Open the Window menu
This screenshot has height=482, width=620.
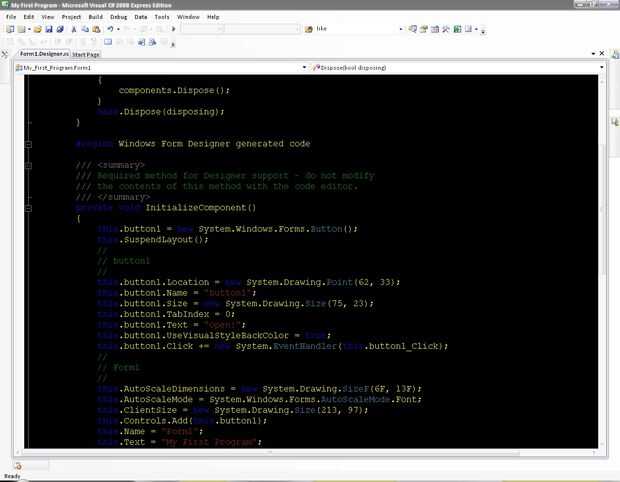point(188,17)
